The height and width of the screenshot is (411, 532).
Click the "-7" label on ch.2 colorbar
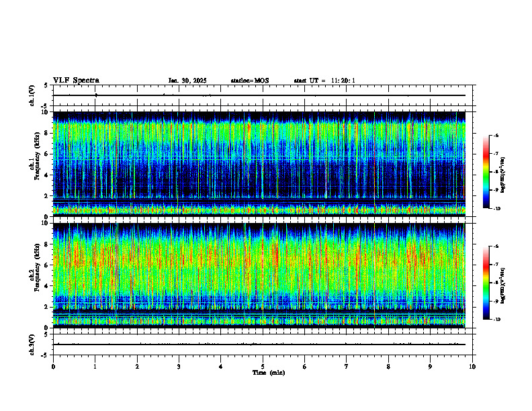pyautogui.click(x=496, y=265)
